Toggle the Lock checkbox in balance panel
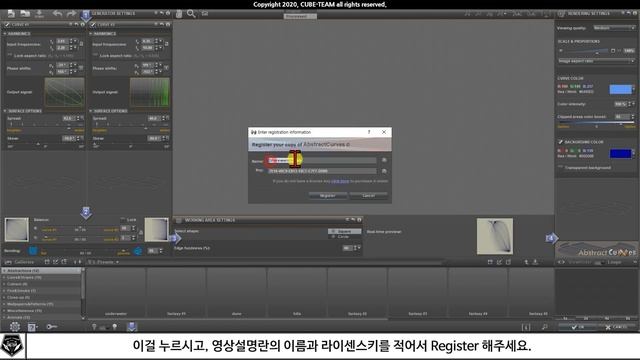 123,220
